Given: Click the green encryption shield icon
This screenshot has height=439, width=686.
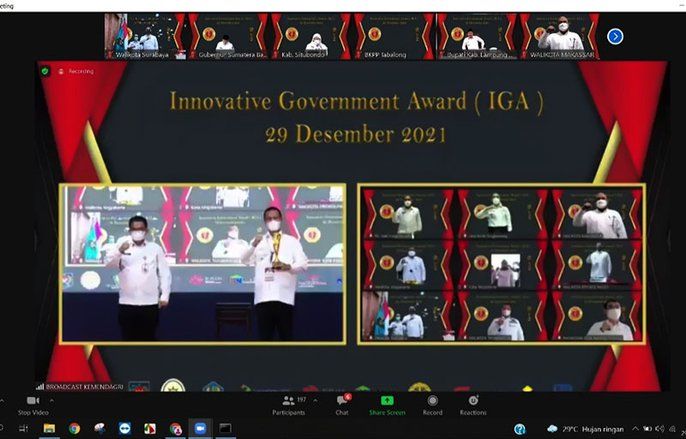Looking at the screenshot, I should point(45,72).
